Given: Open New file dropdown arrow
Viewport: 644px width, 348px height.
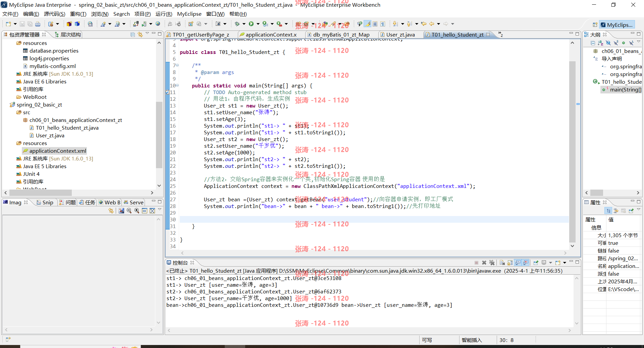Looking at the screenshot, I should 15,24.
